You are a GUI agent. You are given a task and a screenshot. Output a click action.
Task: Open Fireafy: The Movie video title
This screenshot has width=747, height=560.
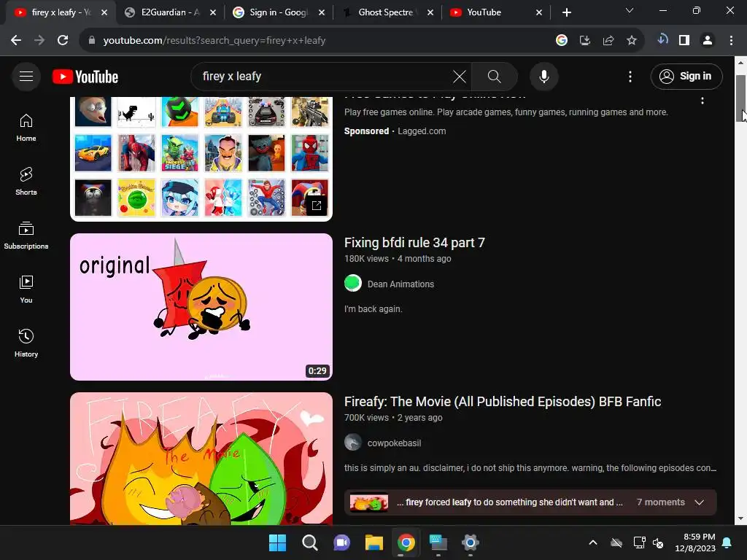pyautogui.click(x=503, y=402)
